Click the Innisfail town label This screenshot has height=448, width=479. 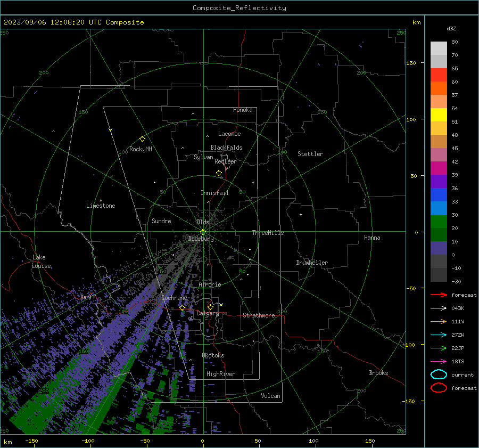[x=214, y=193]
